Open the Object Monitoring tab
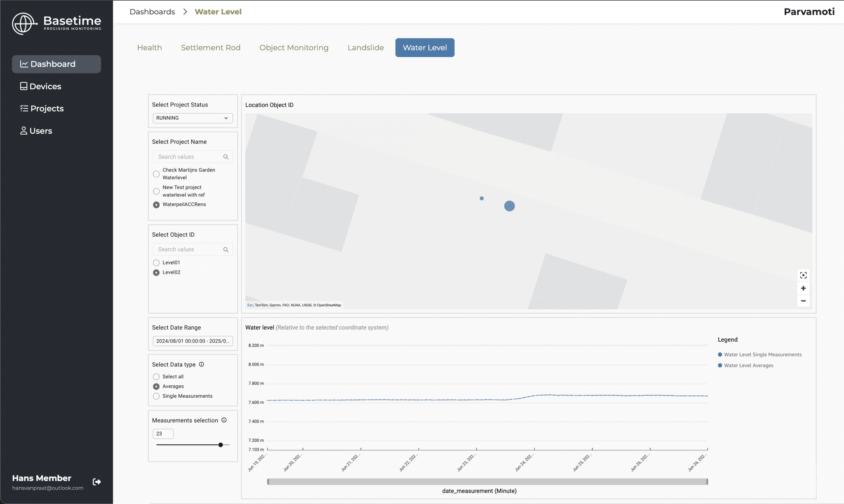The image size is (844, 504). click(x=294, y=48)
